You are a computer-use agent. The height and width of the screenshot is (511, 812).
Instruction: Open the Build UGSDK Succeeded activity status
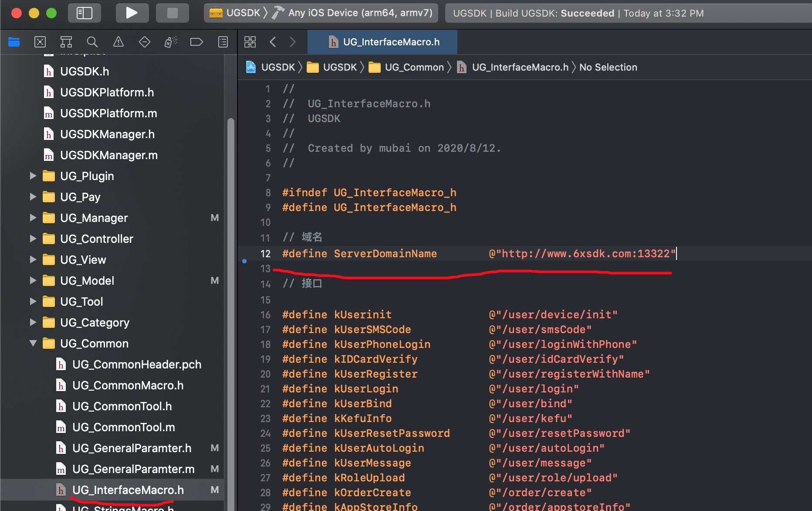click(578, 13)
